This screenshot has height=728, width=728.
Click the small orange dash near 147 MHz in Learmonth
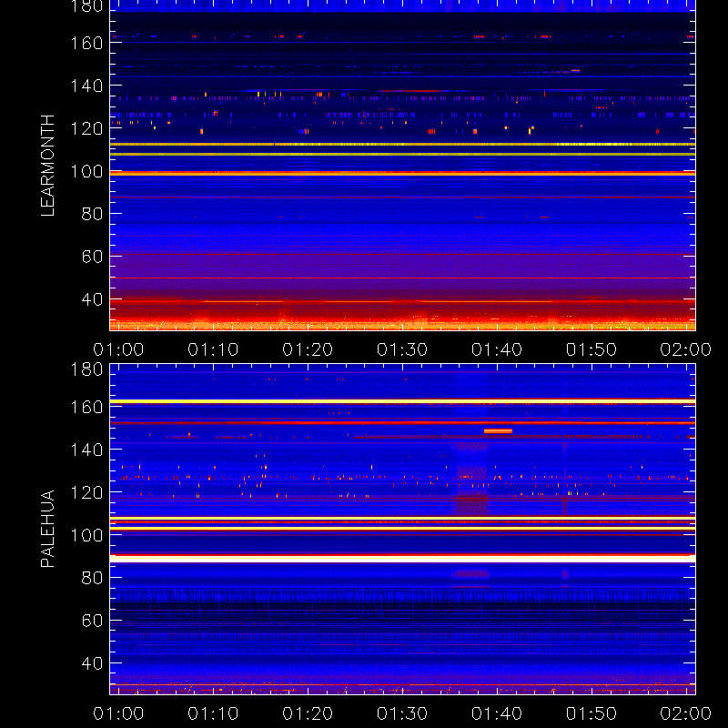tap(576, 71)
